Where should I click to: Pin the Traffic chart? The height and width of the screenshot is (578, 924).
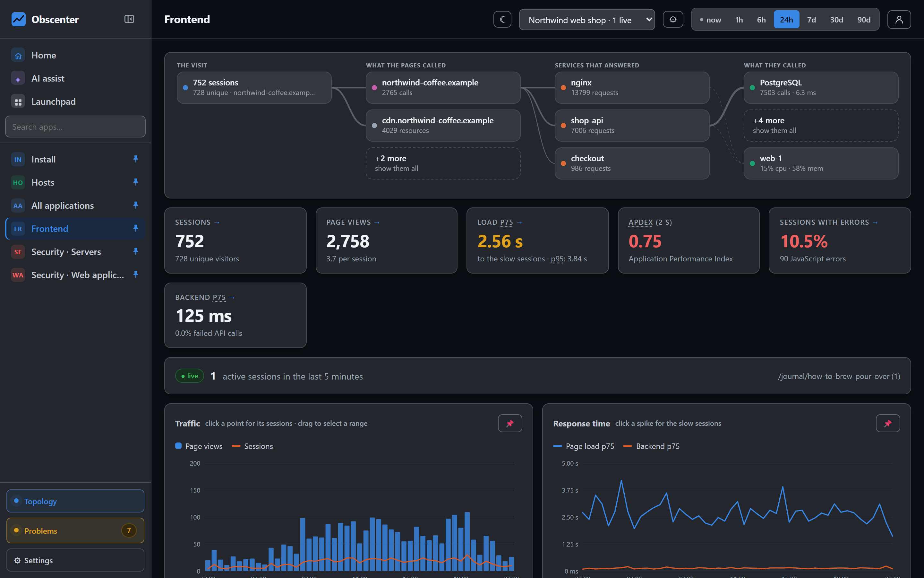coord(510,423)
